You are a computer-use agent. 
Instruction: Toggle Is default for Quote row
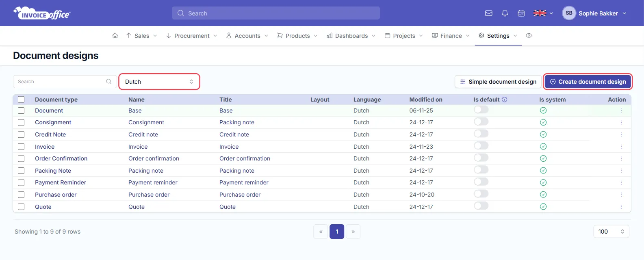[481, 206]
